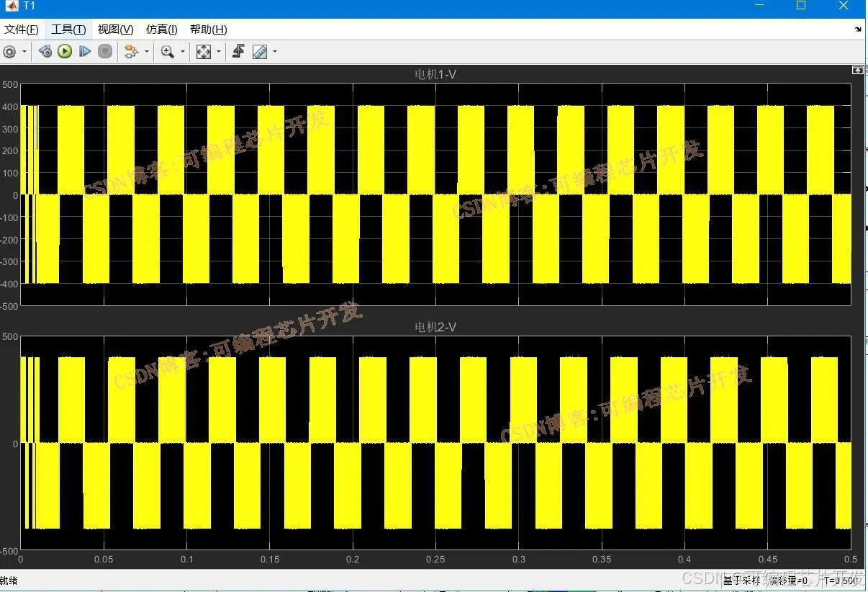
Task: Open the 视图(V) menu
Action: coord(116,30)
